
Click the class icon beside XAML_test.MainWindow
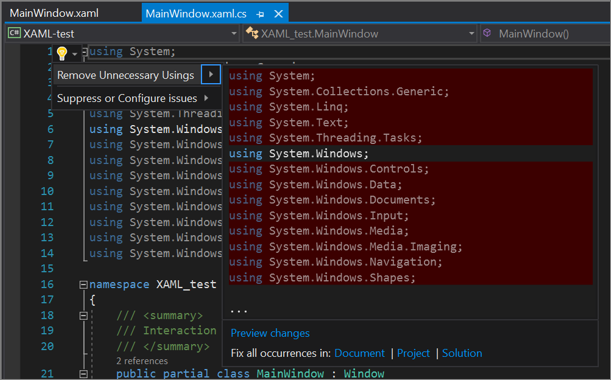click(x=252, y=33)
